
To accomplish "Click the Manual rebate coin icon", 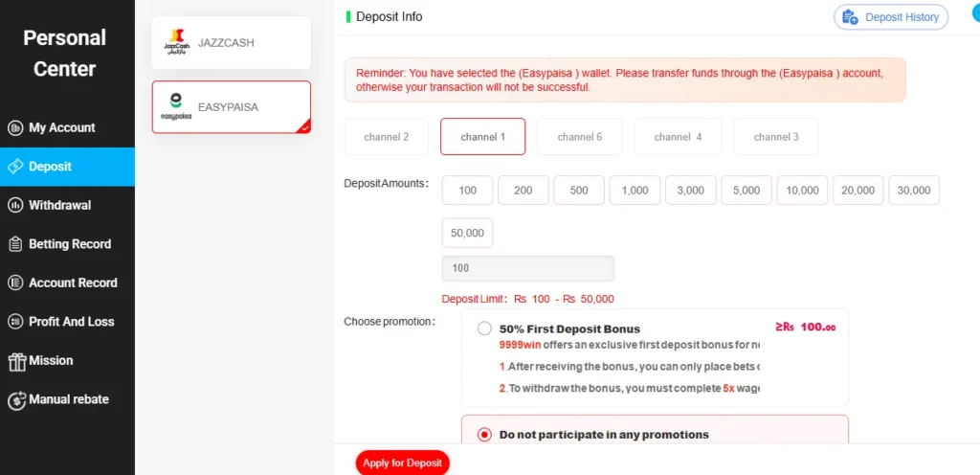I will pyautogui.click(x=16, y=400).
